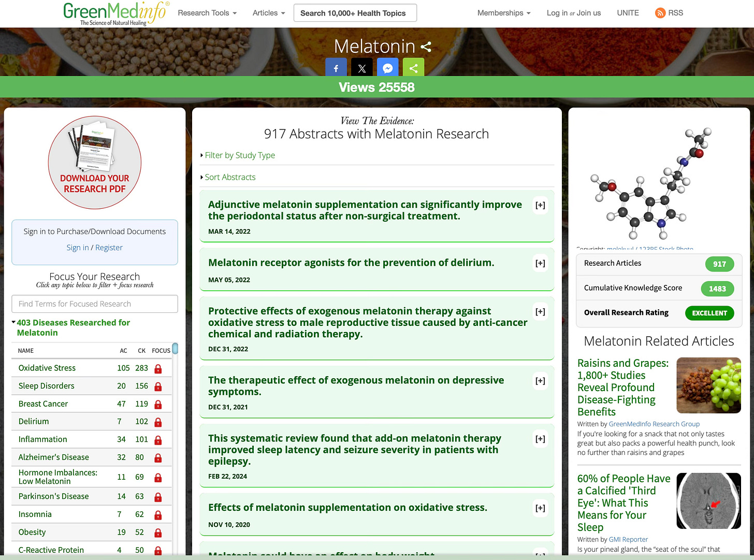Click the RSS feed icon

pos(660,13)
